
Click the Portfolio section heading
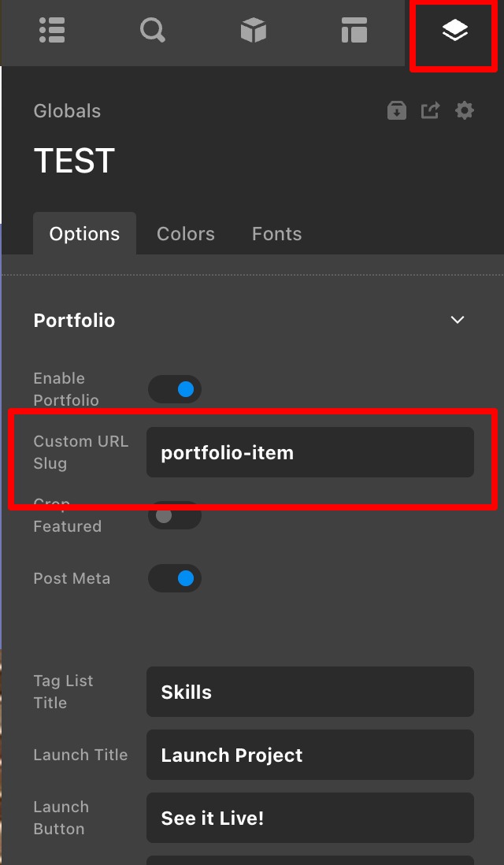[75, 321]
